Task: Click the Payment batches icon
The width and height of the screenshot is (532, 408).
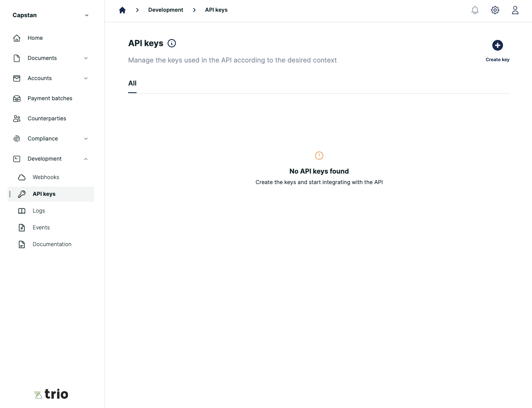Action: [x=17, y=99]
